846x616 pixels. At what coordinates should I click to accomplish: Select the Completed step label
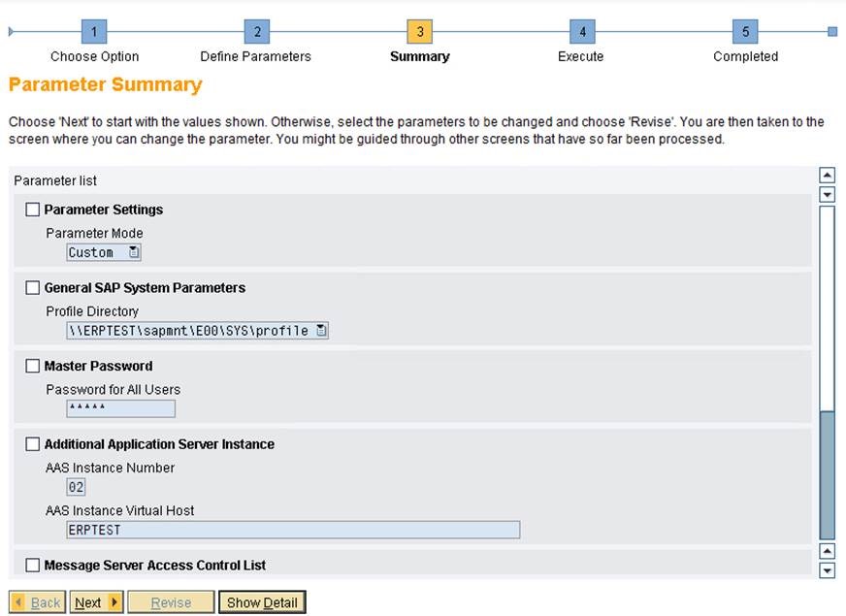pyautogui.click(x=746, y=56)
